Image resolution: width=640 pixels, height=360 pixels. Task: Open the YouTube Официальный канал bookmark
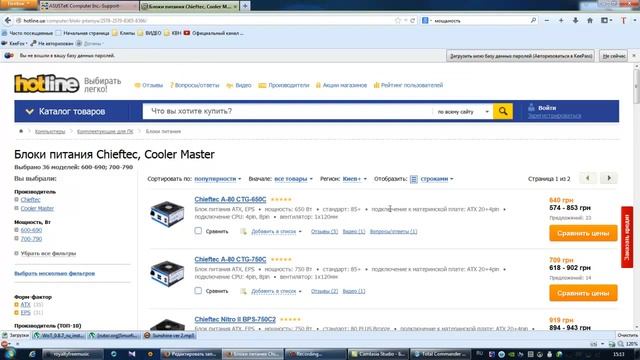(213, 33)
